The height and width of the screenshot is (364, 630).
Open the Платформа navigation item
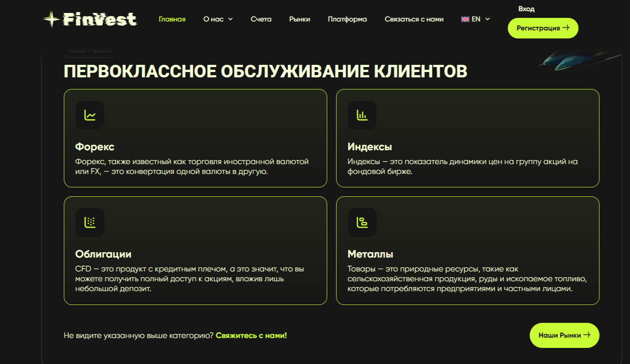click(347, 19)
